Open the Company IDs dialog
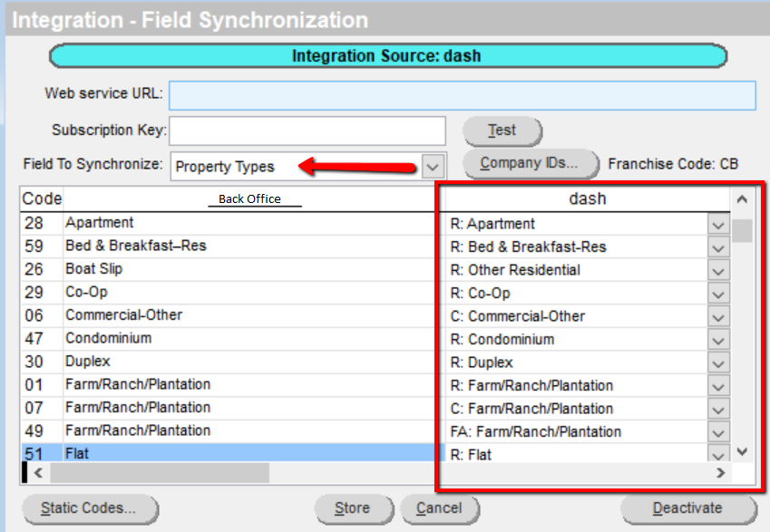Viewport: 770px width, 532px height. point(531,164)
